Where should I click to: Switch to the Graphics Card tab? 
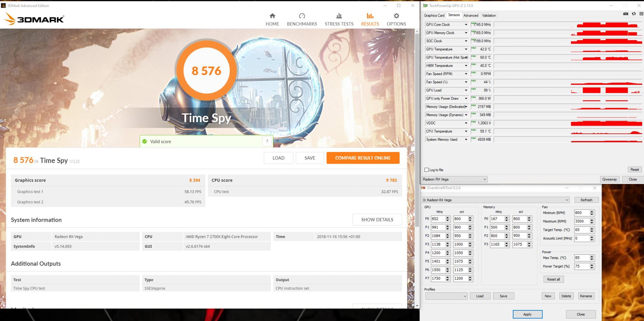click(434, 15)
